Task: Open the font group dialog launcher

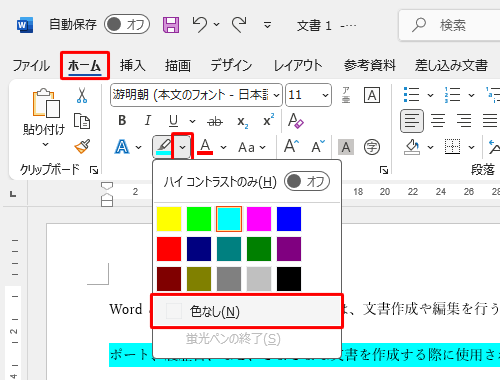Action: coord(384,170)
